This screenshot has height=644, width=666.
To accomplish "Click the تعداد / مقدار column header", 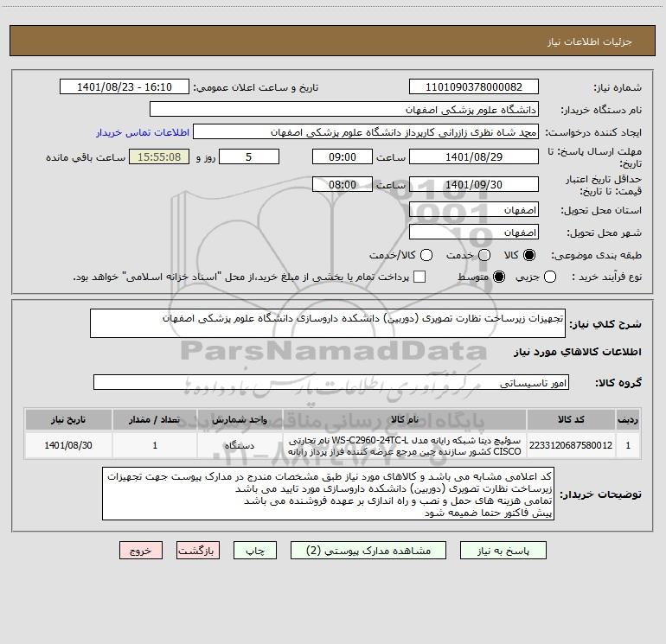I will 155,419.
